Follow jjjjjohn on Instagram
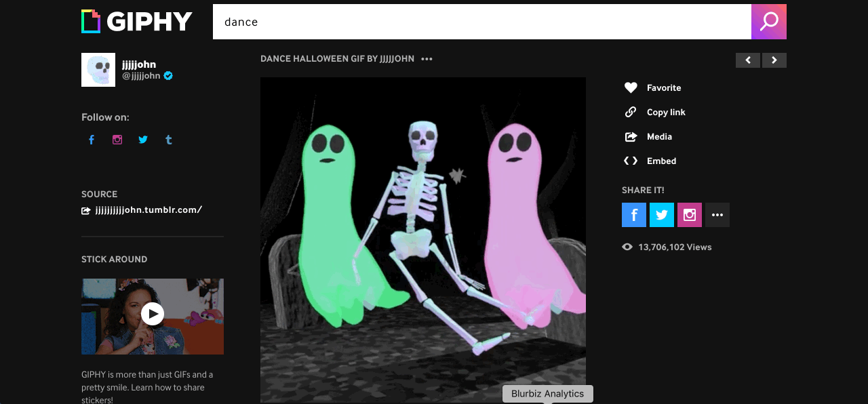 pyautogui.click(x=117, y=140)
